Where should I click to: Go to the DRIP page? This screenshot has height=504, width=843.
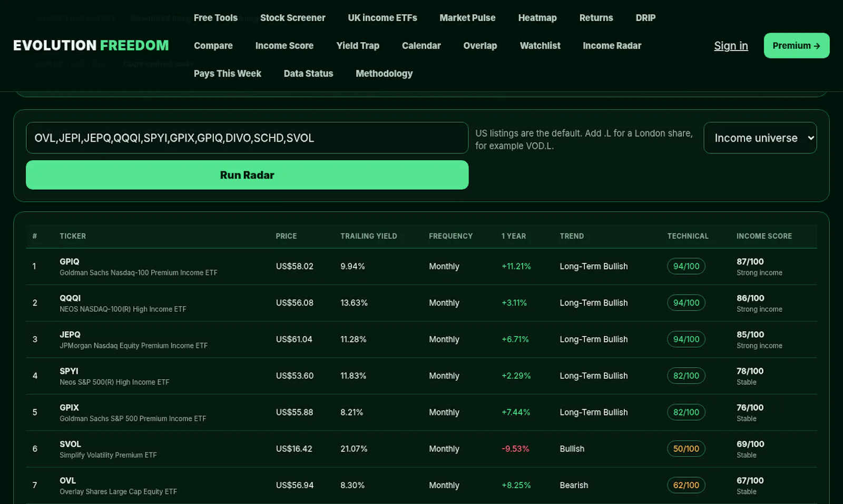click(x=645, y=18)
